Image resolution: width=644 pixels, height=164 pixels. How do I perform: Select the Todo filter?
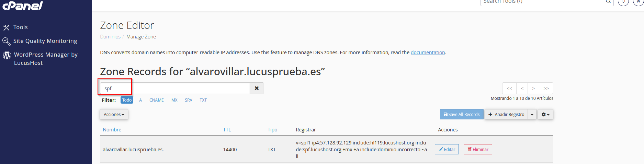[127, 100]
